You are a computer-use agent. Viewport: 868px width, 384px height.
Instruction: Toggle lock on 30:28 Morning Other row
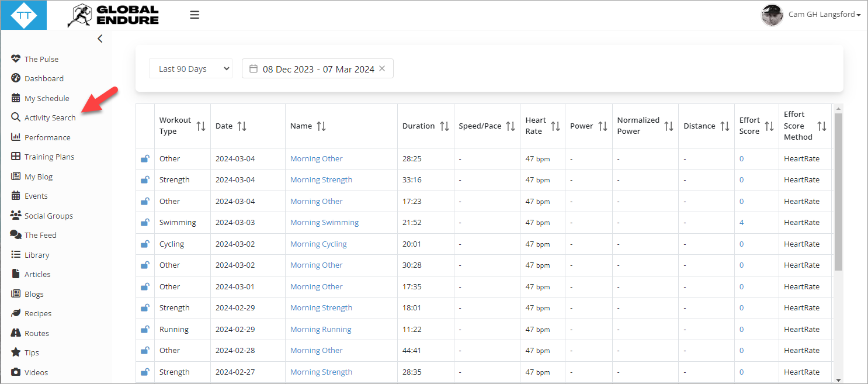[144, 265]
